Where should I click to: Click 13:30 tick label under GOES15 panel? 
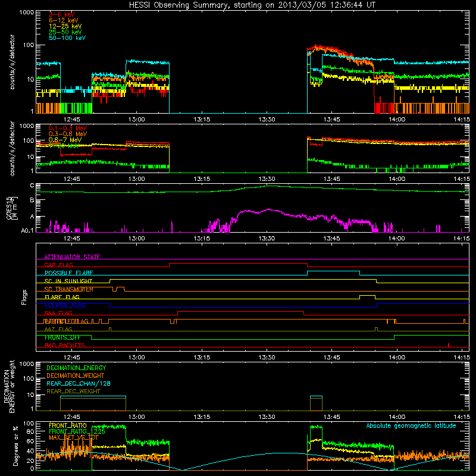click(267, 239)
